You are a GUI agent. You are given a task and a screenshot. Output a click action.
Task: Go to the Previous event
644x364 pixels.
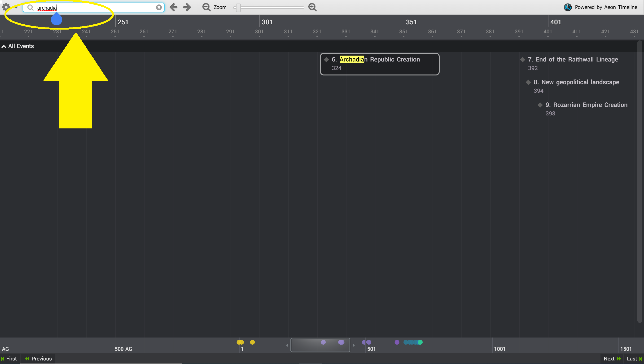[38, 359]
